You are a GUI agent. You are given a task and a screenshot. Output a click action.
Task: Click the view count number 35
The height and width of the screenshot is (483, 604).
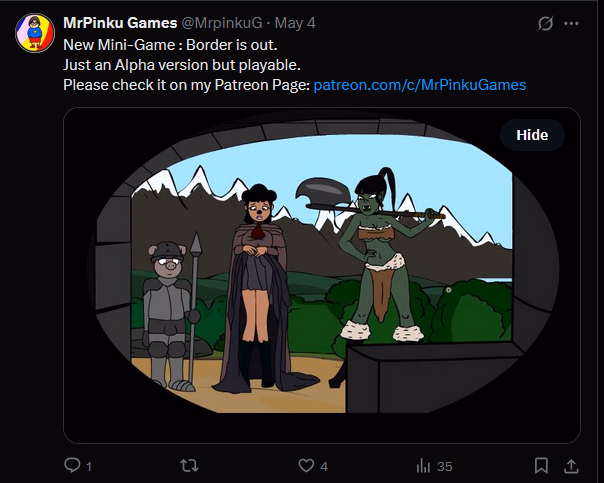445,467
